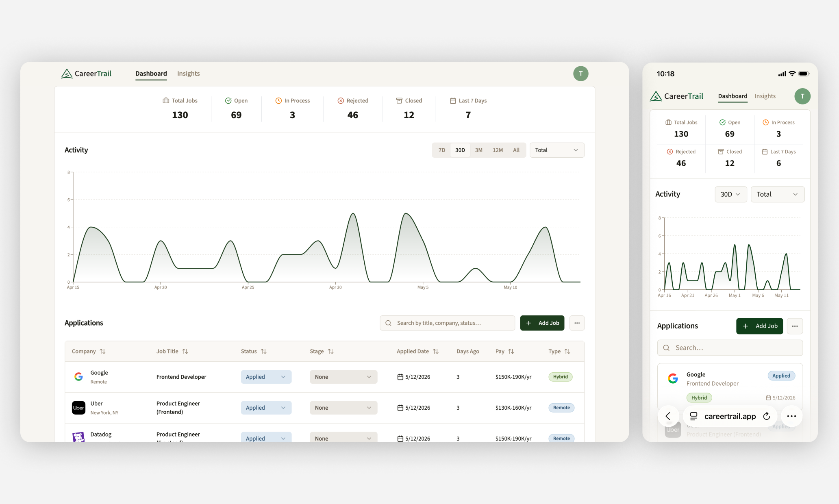This screenshot has height=504, width=839.
Task: Click the Open checkmark icon in desktop stats
Action: [x=228, y=100]
